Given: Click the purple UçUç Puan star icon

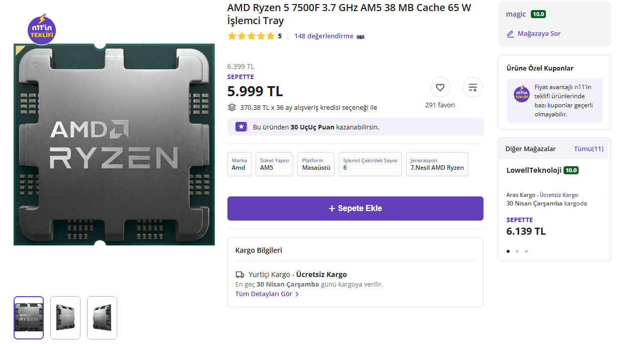Looking at the screenshot, I should pyautogui.click(x=242, y=127).
